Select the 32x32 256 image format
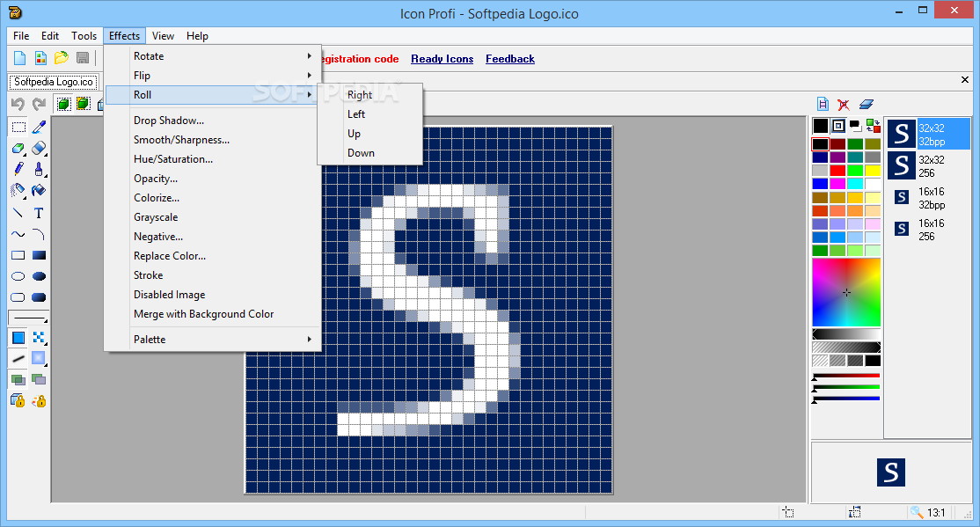Screen dimensions: 980x527 click(x=928, y=166)
